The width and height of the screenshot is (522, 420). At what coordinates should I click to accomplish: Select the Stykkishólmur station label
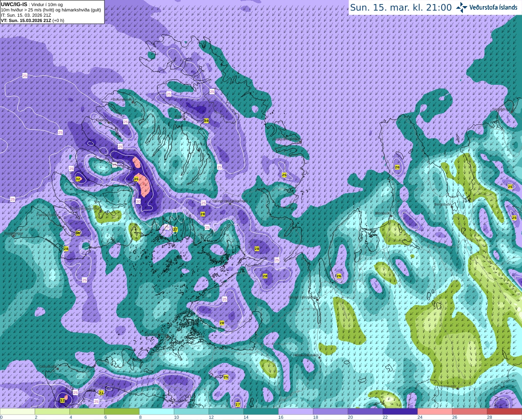(156, 334)
